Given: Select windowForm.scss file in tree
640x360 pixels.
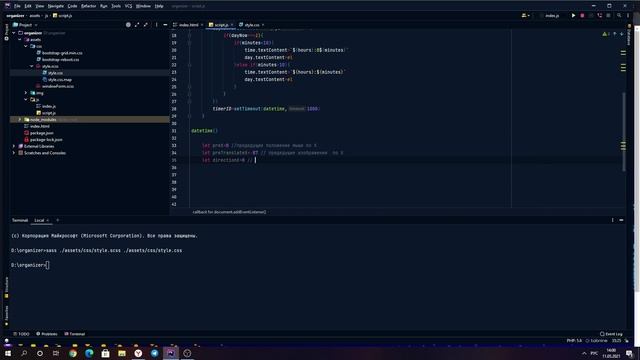Looking at the screenshot, I should [x=58, y=86].
